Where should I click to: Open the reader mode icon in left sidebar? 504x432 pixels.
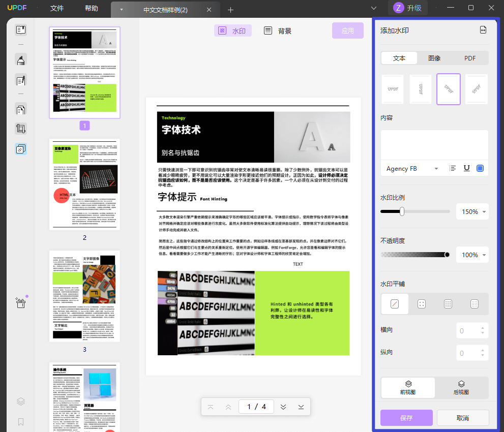[x=21, y=30]
